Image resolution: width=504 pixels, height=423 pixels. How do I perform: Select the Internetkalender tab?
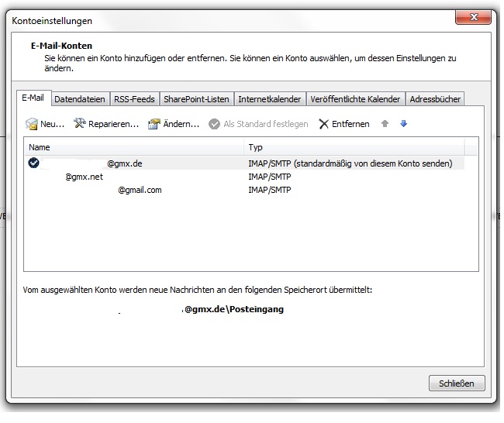pos(269,99)
